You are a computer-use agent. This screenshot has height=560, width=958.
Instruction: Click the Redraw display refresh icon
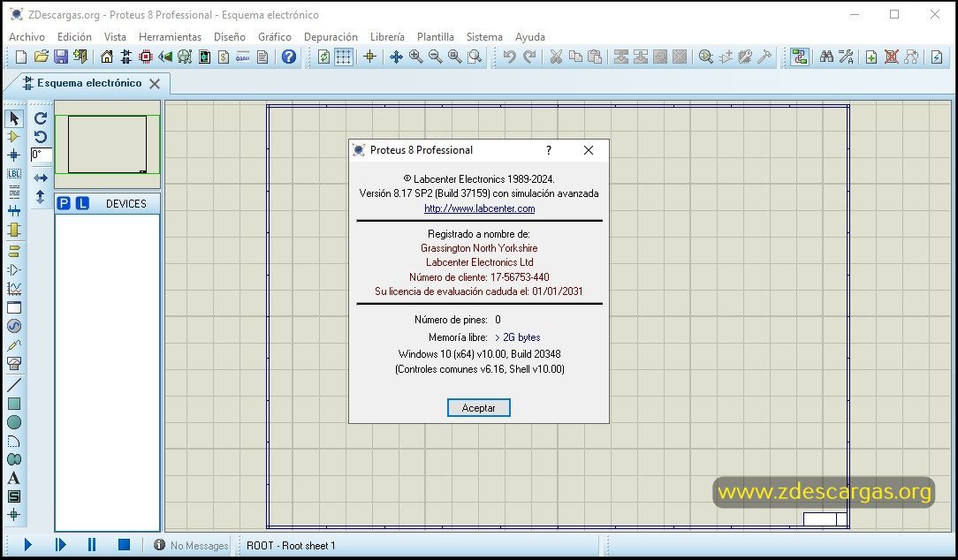tap(323, 57)
